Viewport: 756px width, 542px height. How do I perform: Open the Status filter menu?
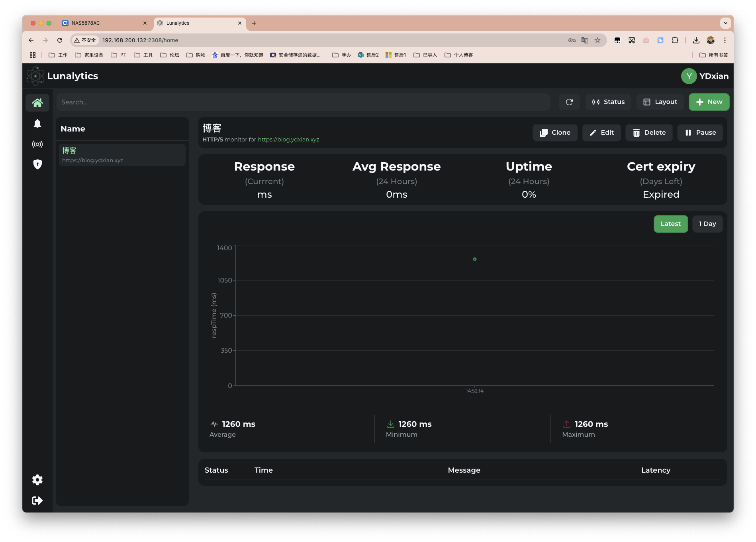click(x=608, y=102)
